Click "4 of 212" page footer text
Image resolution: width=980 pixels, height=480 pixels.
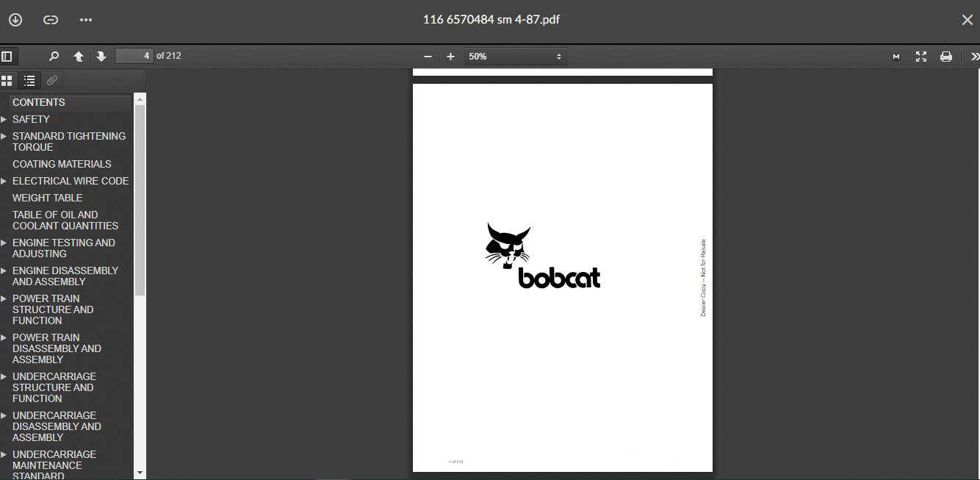456,462
